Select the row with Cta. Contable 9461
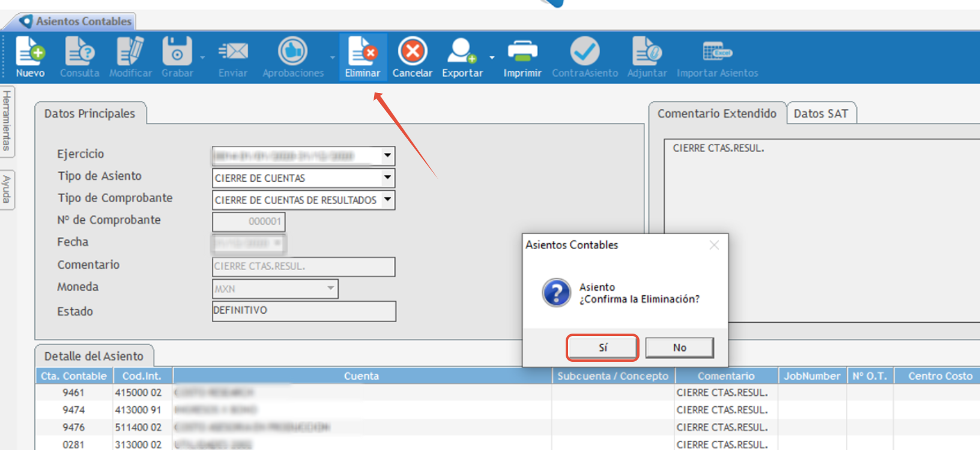Viewport: 980px width, 450px height. (507, 392)
